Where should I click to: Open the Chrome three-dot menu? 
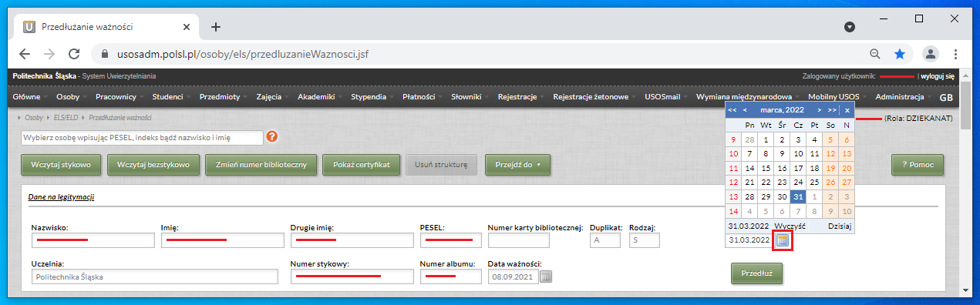click(956, 54)
